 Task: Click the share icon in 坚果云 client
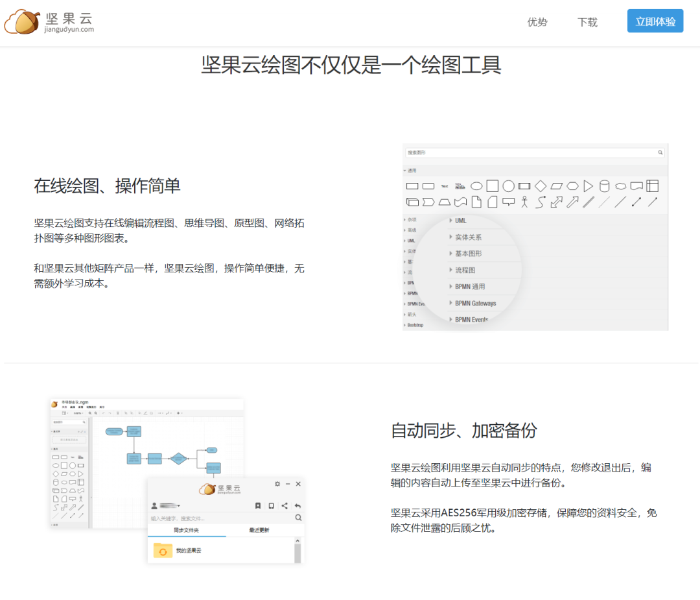point(285,506)
